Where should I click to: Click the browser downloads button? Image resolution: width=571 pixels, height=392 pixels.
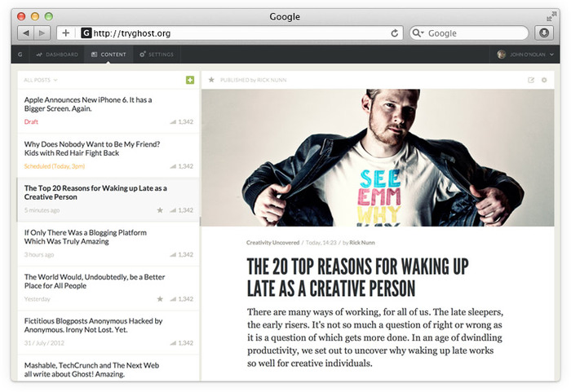point(544,33)
